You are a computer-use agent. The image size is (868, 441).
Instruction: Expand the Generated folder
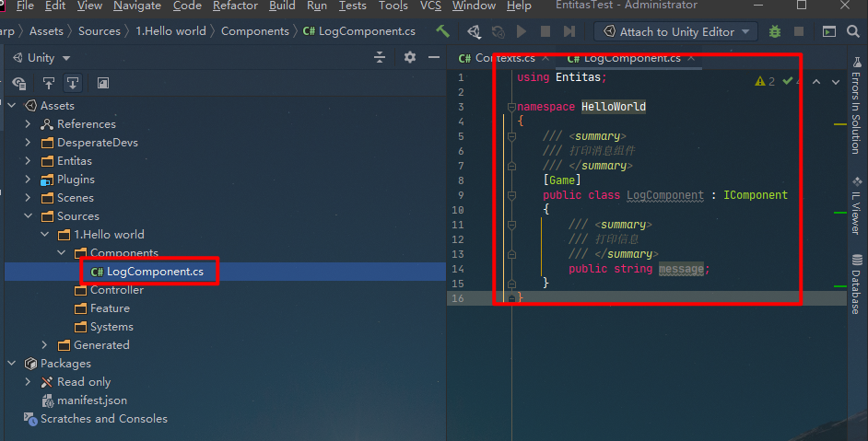[x=43, y=345]
